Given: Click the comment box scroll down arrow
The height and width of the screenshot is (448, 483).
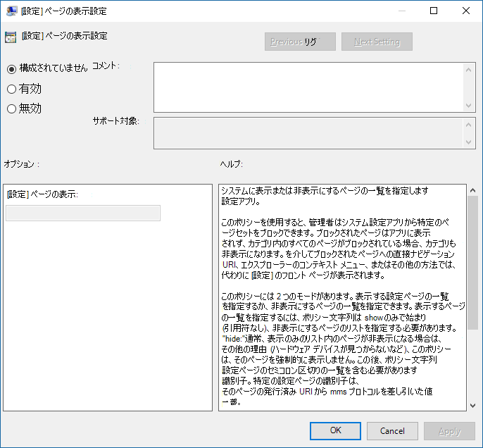Looking at the screenshot, I should [468, 106].
